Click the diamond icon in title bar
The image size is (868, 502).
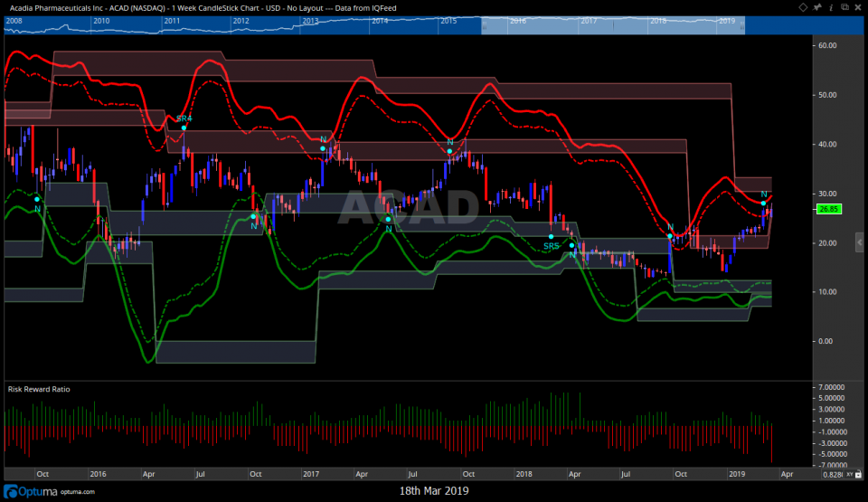(x=803, y=7)
